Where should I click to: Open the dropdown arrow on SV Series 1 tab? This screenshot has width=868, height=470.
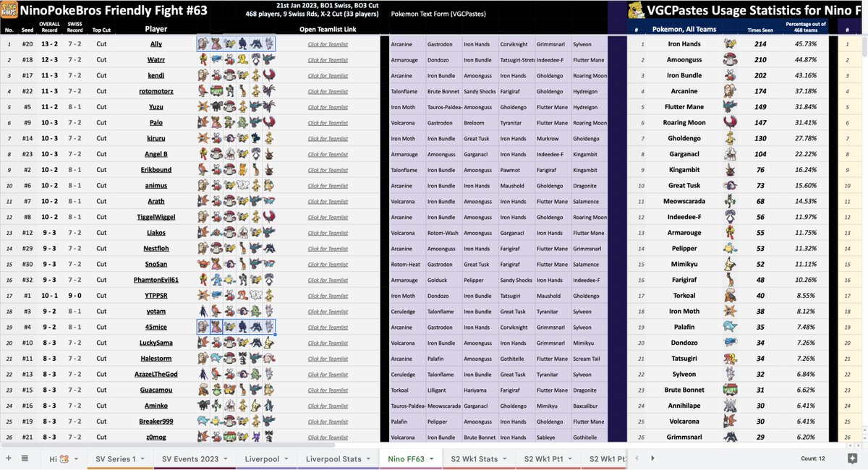(142, 459)
